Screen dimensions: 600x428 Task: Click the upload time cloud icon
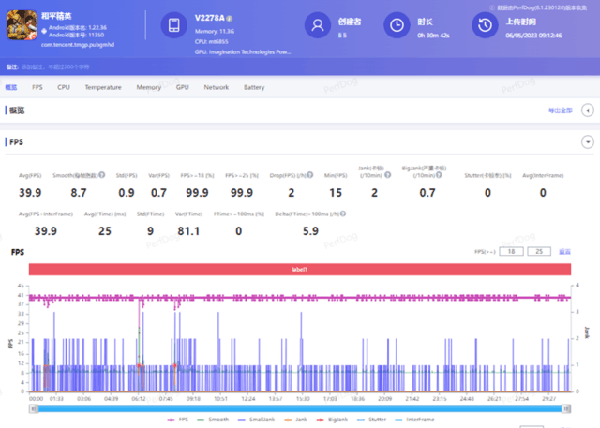pos(484,26)
